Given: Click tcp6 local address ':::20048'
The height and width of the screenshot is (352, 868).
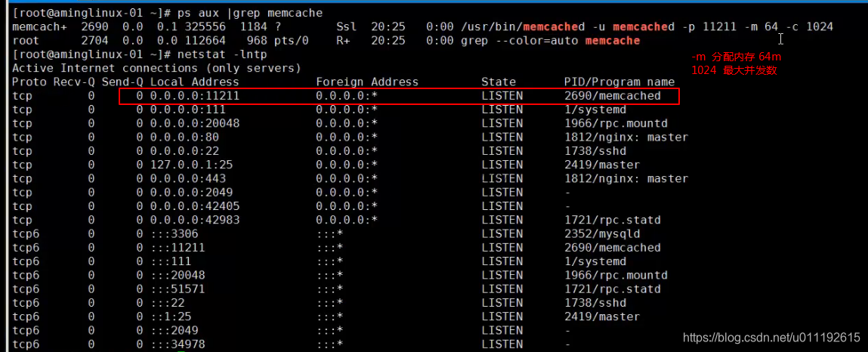Looking at the screenshot, I should click(178, 275).
